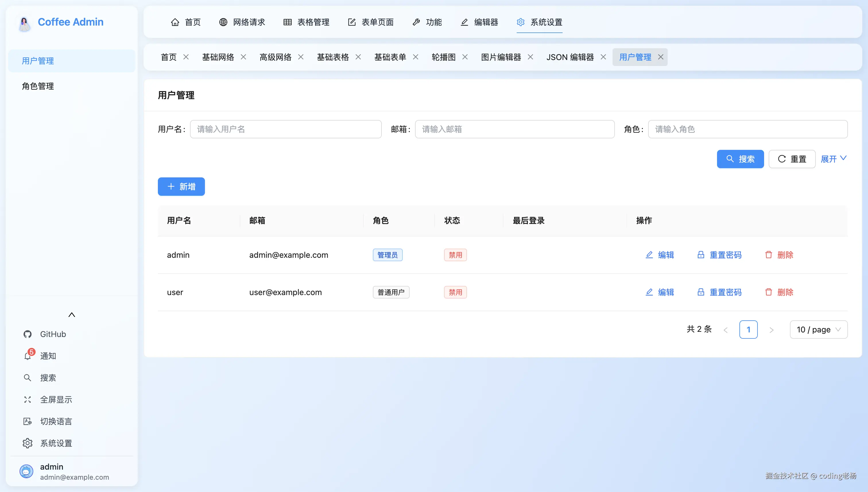This screenshot has width=868, height=492.
Task: Open notifications with the bell icon
Action: [x=28, y=356]
